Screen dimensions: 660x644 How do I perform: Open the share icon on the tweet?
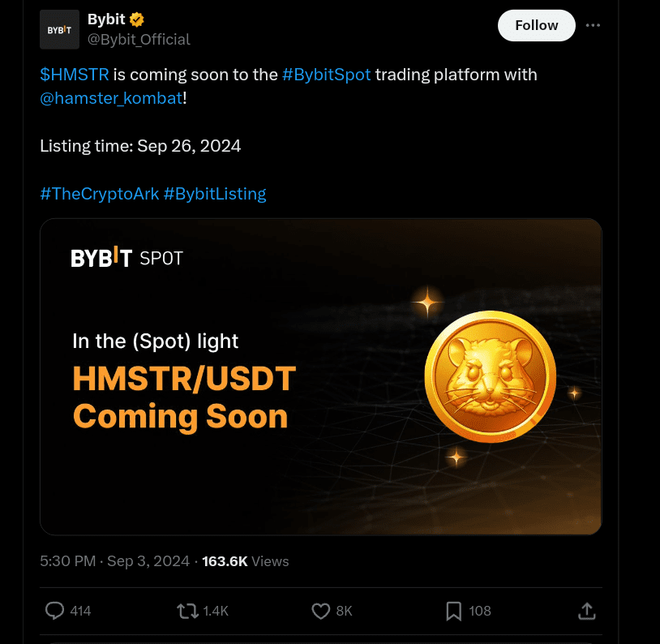tap(586, 611)
